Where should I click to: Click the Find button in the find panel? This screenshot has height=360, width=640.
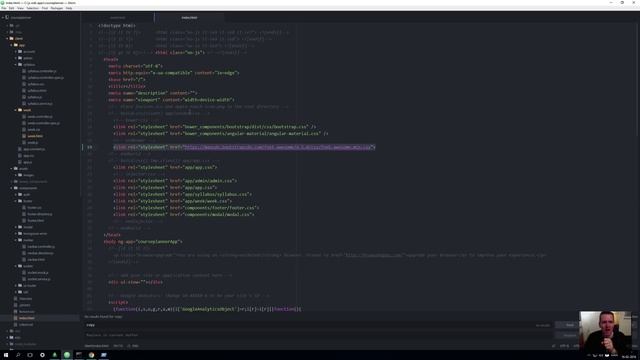(x=569, y=325)
